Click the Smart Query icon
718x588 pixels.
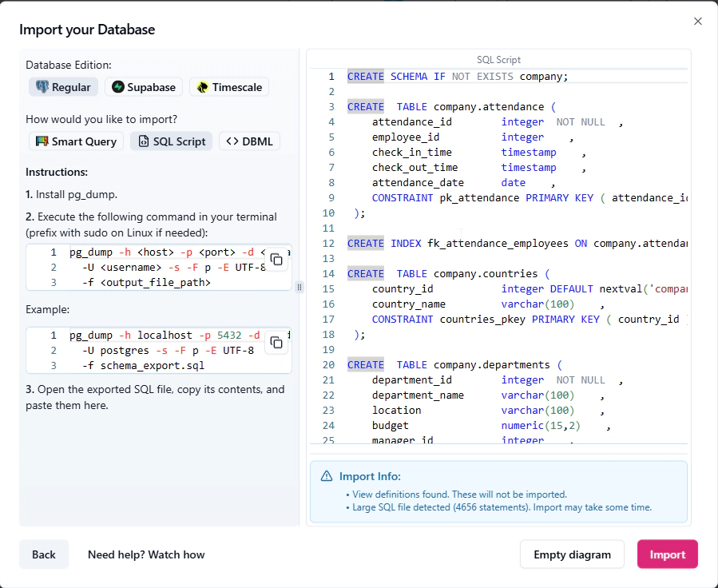[42, 141]
